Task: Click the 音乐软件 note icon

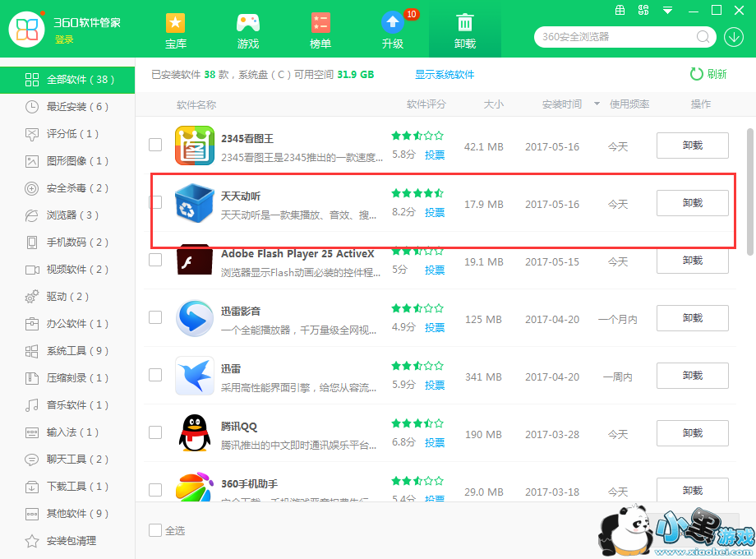Action: pos(32,405)
